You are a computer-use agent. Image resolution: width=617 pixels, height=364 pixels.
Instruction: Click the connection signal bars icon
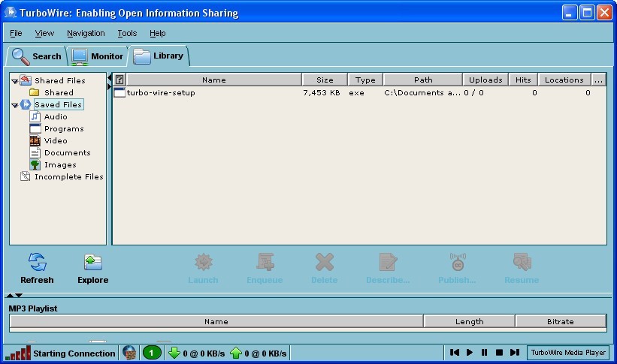point(18,353)
